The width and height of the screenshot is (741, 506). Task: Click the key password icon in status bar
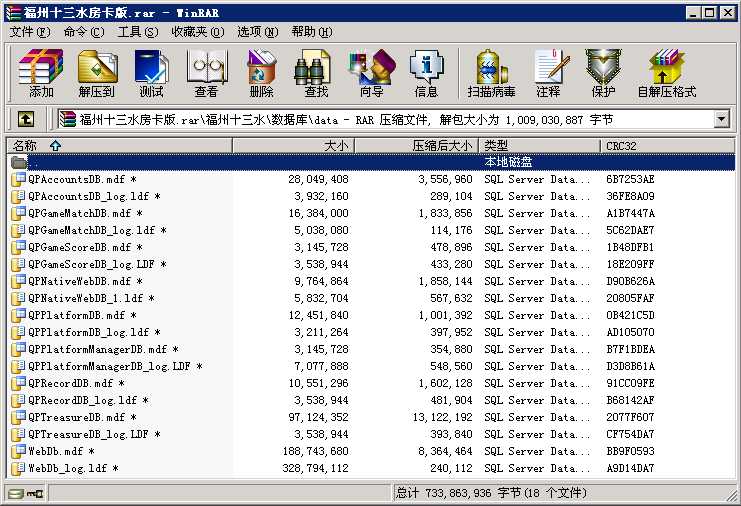point(35,494)
